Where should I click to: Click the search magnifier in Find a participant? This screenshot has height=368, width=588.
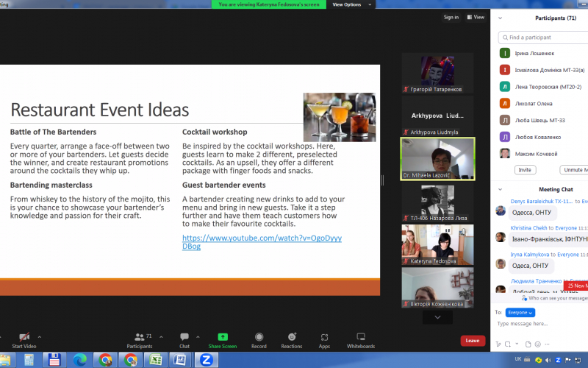tap(505, 38)
